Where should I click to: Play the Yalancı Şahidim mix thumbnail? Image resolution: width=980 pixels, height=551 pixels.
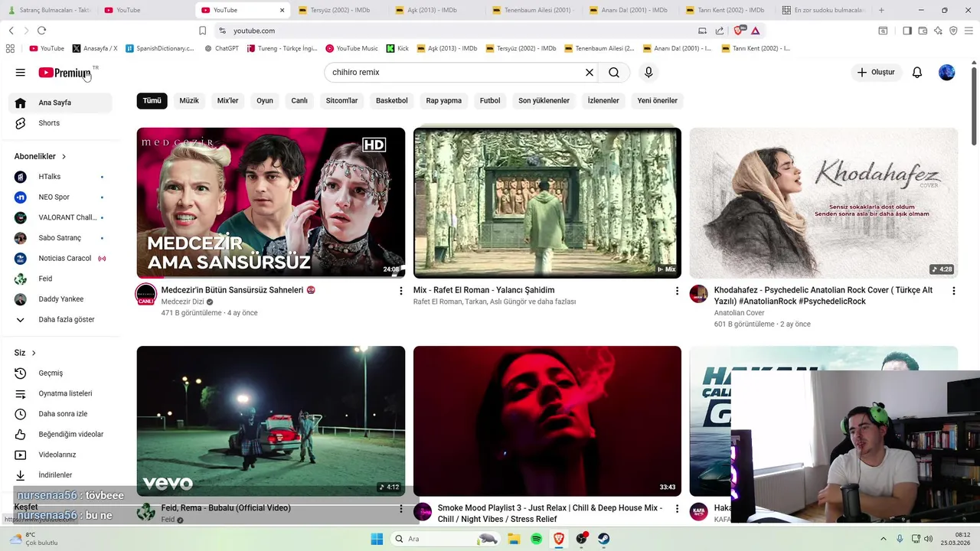(547, 203)
